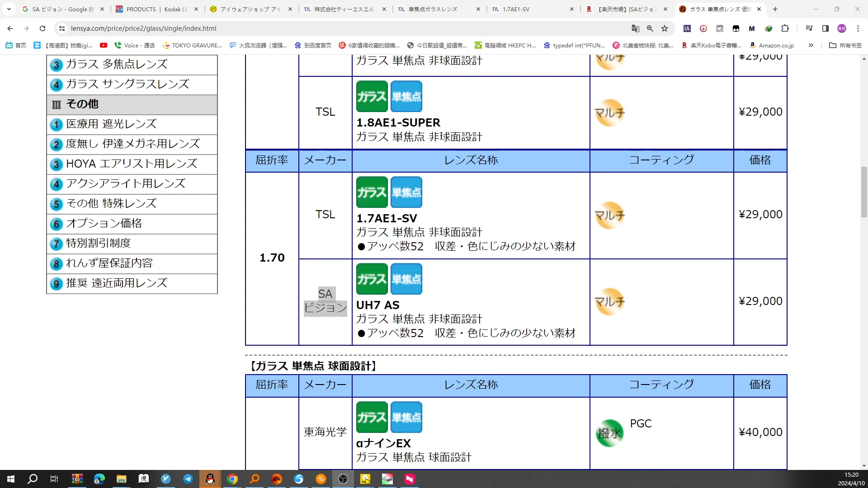Open 度無し 伊達メガネ用レンズ link
This screenshot has height=488, width=868.
(132, 144)
